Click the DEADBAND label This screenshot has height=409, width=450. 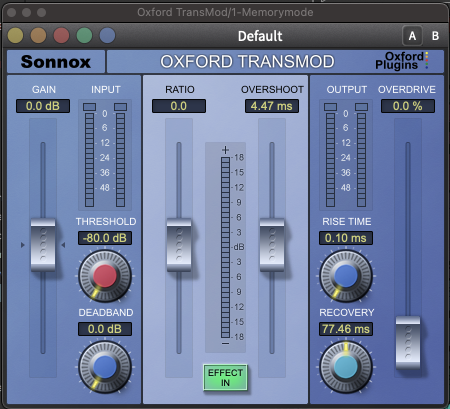[106, 312]
